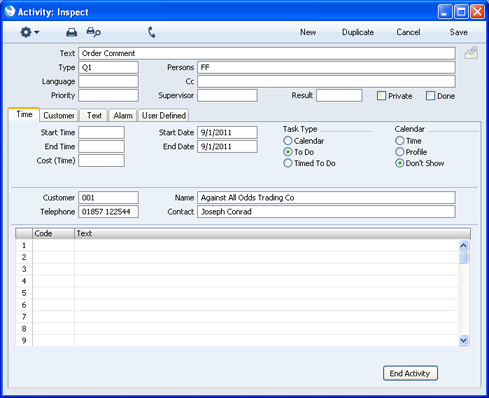Click the Start Time input field
Image resolution: width=489 pixels, height=398 pixels.
tap(101, 132)
